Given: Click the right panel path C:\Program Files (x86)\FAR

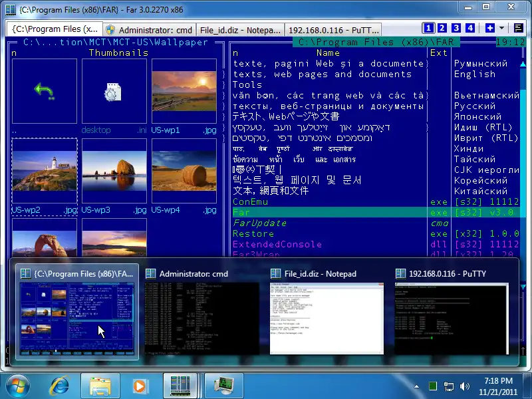Looking at the screenshot, I should coord(376,42).
